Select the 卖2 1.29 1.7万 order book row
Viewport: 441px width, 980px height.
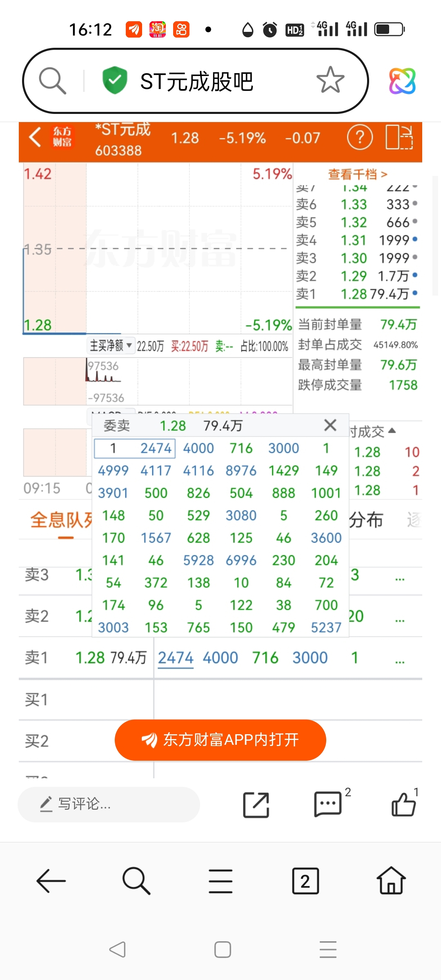357,276
